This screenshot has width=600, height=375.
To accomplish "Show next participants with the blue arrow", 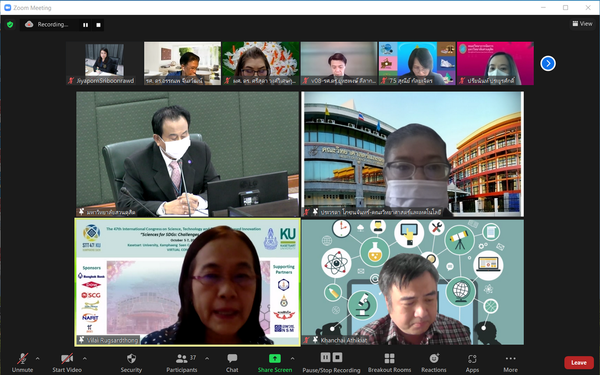I will click(x=548, y=64).
